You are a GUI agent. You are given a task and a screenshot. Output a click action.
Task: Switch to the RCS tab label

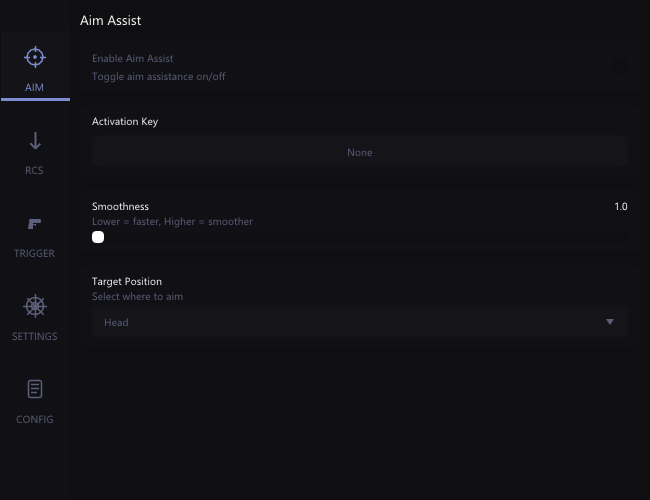[x=34, y=170]
